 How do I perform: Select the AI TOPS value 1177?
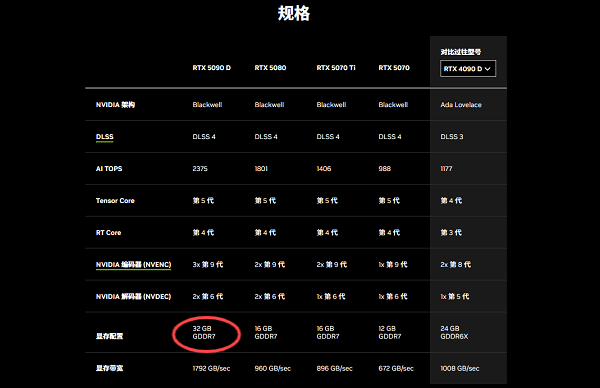point(446,169)
